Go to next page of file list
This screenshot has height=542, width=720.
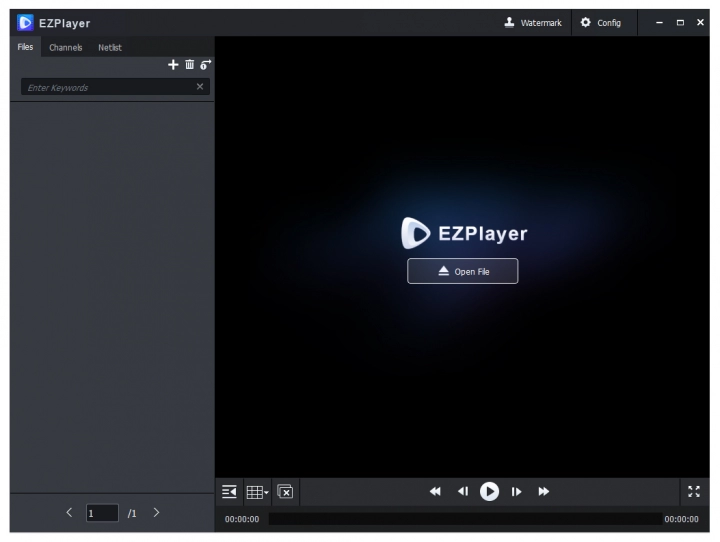[x=156, y=512]
